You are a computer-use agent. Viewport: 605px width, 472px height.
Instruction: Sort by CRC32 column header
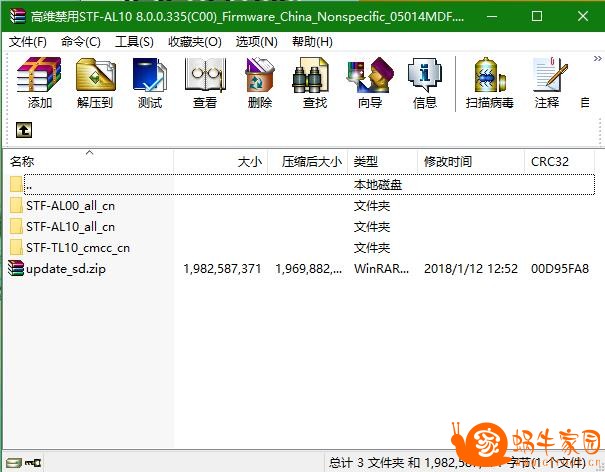[559, 161]
